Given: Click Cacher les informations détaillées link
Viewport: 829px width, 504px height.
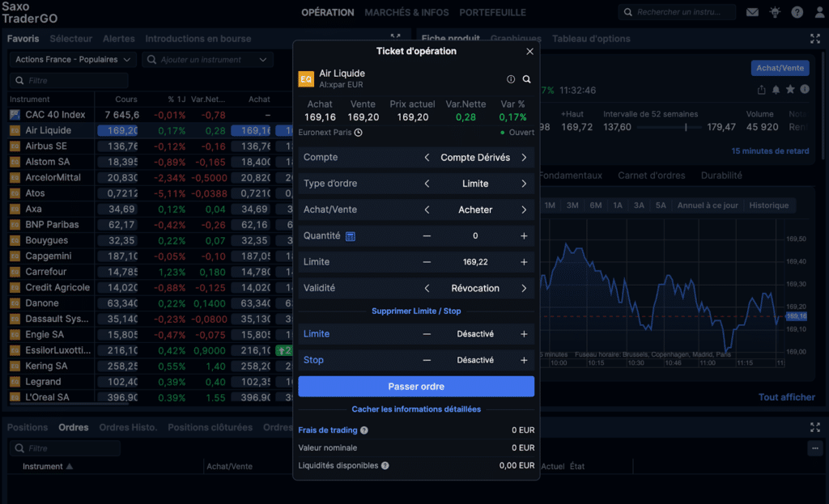Looking at the screenshot, I should [416, 409].
